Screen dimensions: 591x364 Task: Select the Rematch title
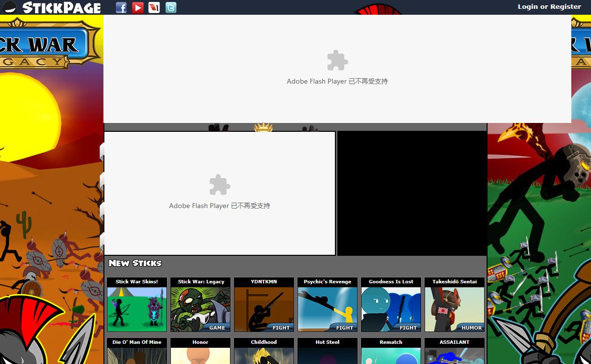(391, 342)
